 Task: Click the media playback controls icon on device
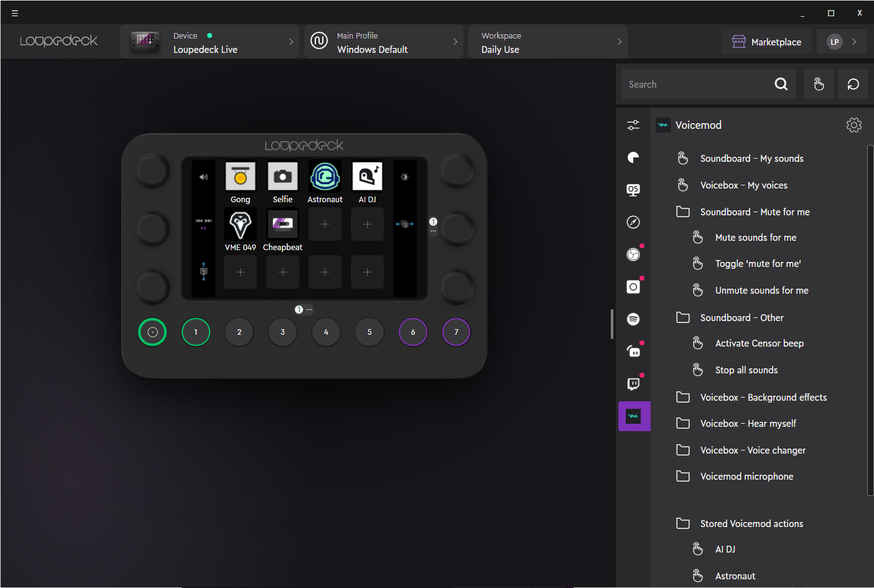pyautogui.click(x=203, y=224)
